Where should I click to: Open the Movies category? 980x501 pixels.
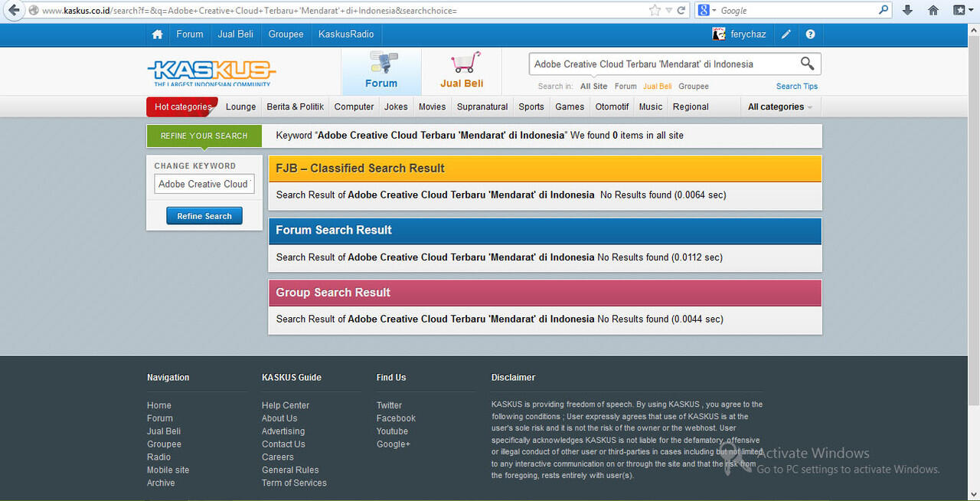[432, 107]
